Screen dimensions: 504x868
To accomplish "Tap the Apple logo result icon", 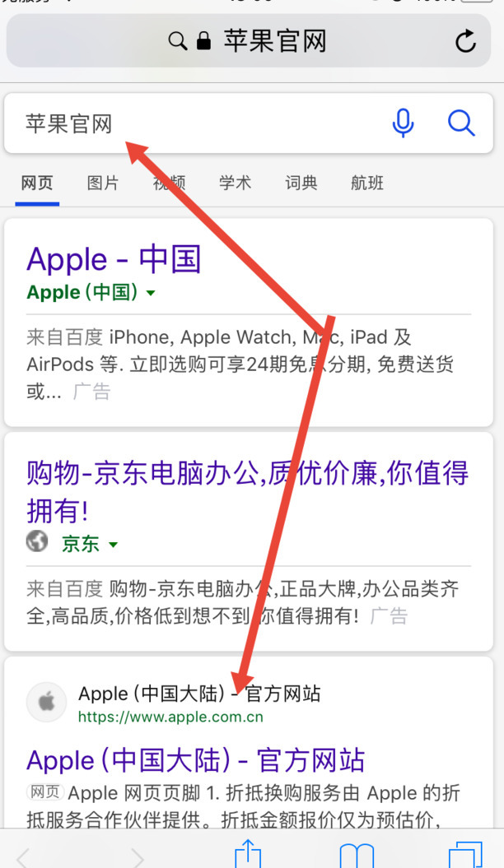I will coord(46,702).
